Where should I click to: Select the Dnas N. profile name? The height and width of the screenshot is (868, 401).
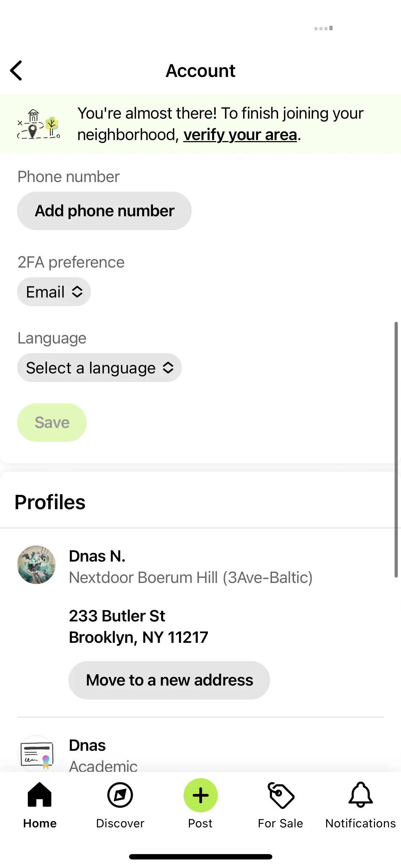97,556
